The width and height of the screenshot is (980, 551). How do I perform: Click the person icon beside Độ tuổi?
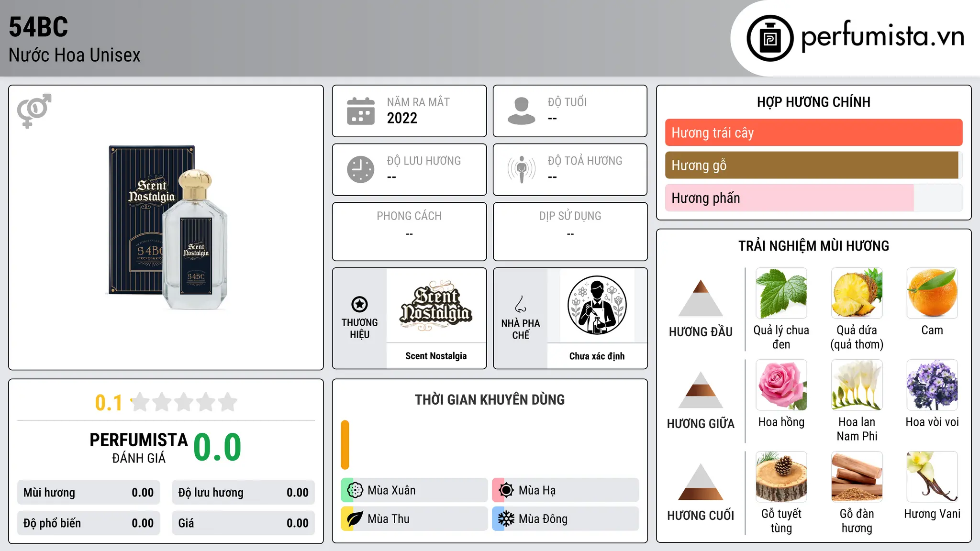521,111
